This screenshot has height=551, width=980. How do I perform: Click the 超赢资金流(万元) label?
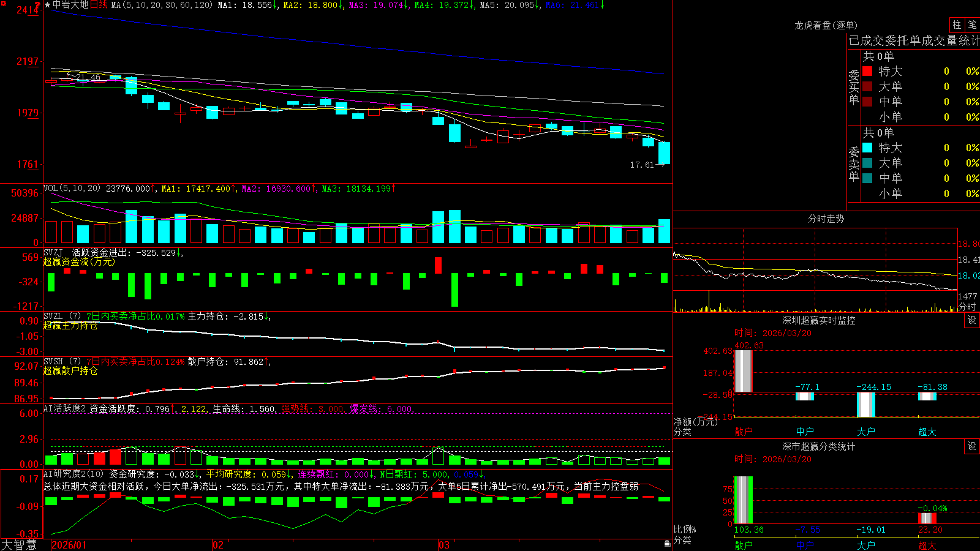79,261
